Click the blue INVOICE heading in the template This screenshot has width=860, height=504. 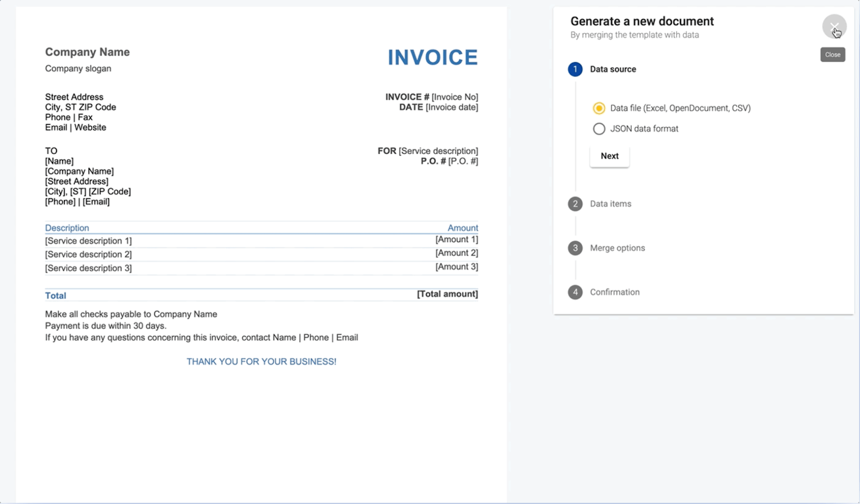(x=432, y=57)
